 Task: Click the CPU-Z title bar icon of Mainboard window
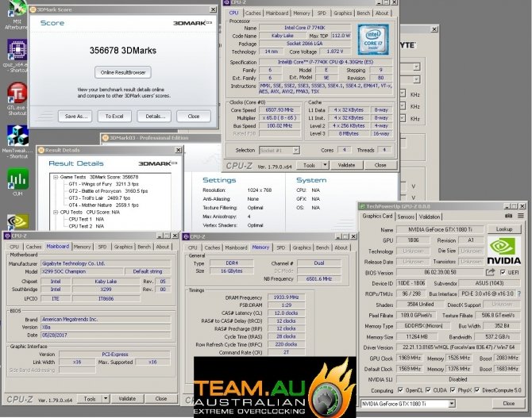click(x=7, y=236)
